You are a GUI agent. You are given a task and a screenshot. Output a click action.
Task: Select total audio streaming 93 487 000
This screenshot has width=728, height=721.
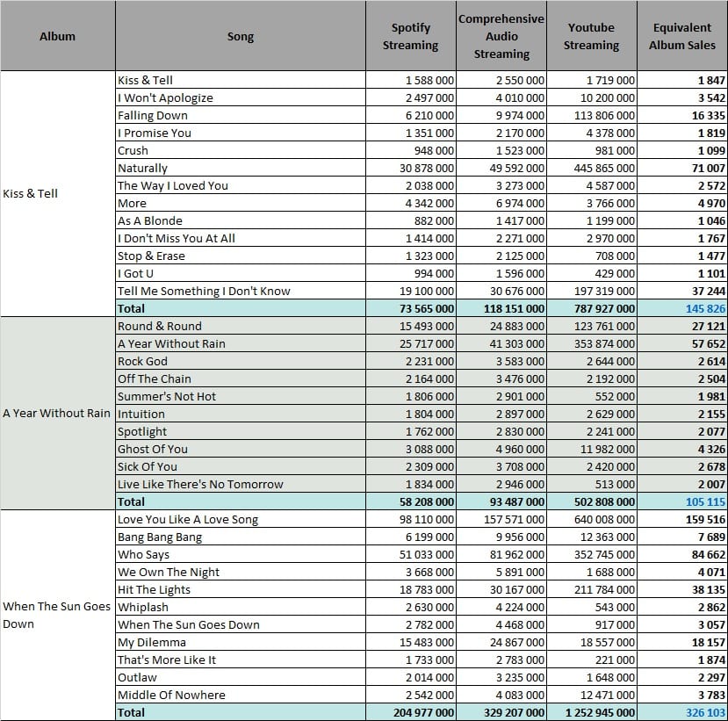tap(501, 501)
